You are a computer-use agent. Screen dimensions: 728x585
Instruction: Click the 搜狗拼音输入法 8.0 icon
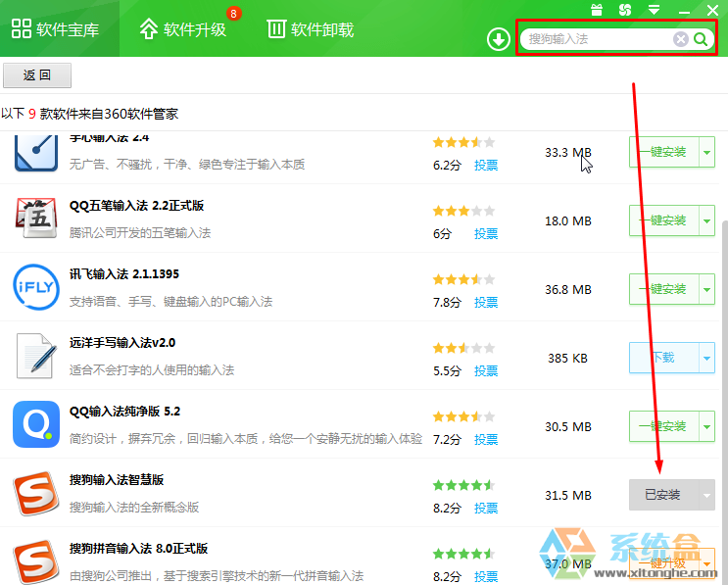tap(36, 561)
